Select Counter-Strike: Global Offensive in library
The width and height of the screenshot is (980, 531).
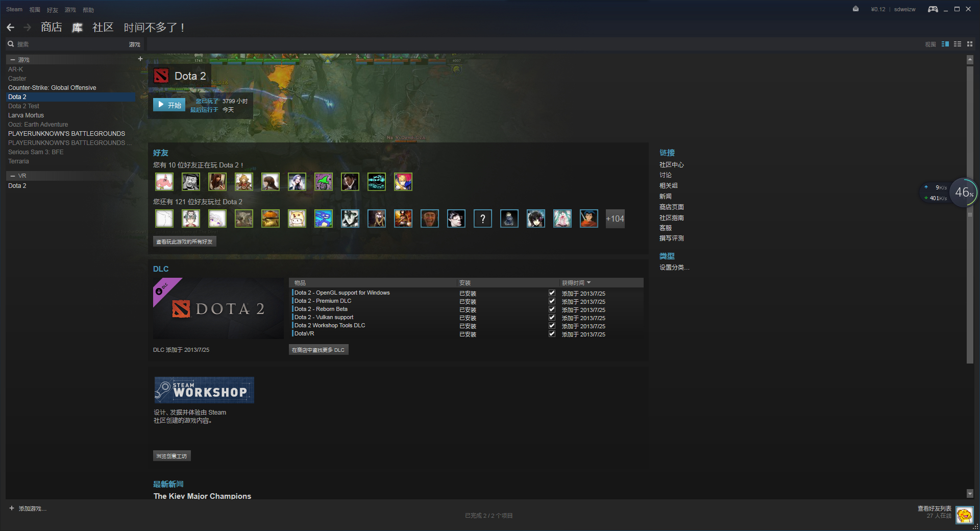point(52,88)
